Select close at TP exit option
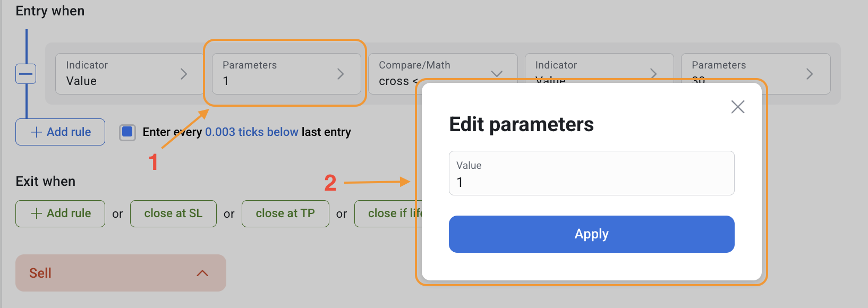Image resolution: width=868 pixels, height=308 pixels. (285, 213)
